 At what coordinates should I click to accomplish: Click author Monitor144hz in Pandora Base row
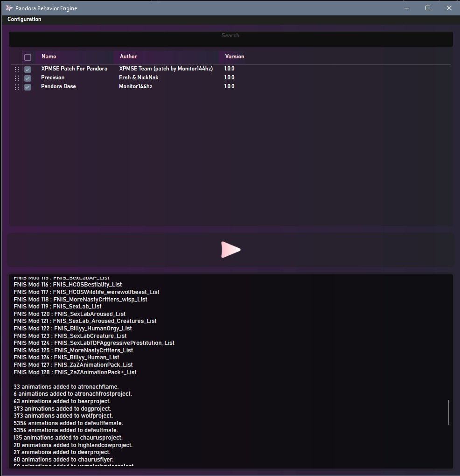(x=136, y=86)
